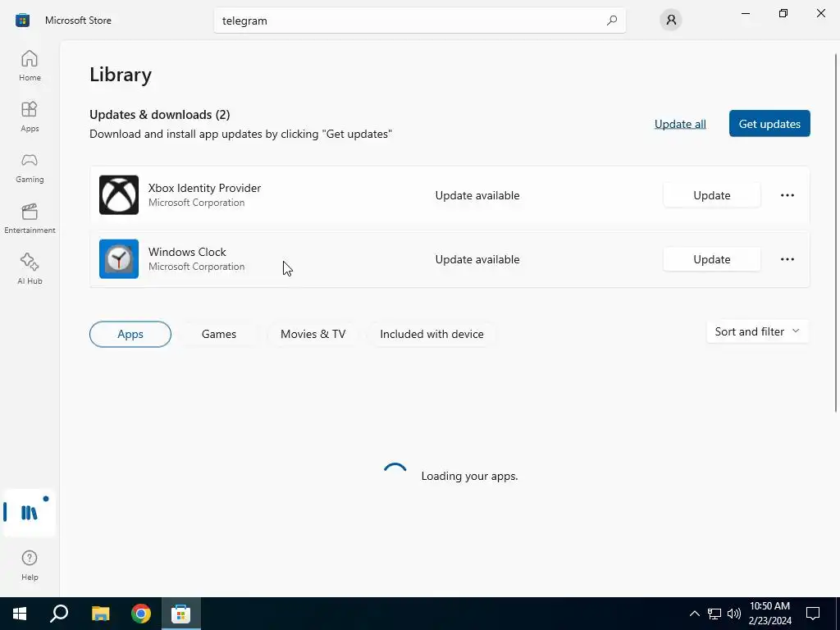Go to the Apps sidebar section
Image resolution: width=840 pixels, height=630 pixels.
point(30,116)
